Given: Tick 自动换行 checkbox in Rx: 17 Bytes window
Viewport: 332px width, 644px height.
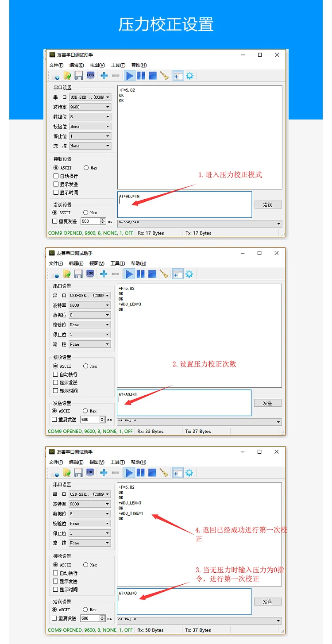Looking at the screenshot, I should tap(56, 176).
